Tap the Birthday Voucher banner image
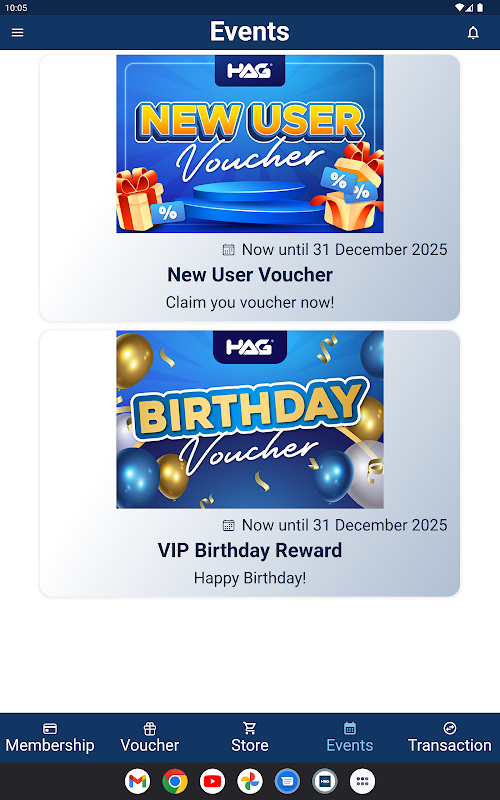The width and height of the screenshot is (500, 800). tap(250, 419)
